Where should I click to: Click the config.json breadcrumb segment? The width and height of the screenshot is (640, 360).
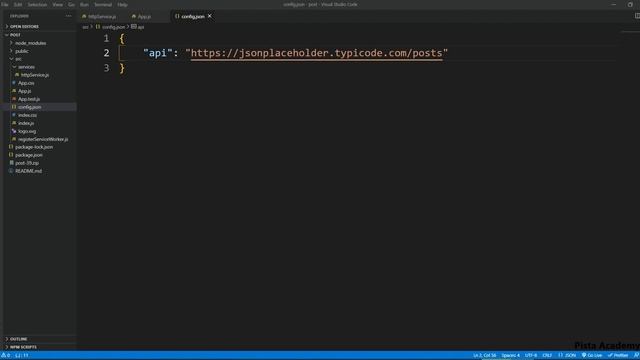click(x=113, y=27)
